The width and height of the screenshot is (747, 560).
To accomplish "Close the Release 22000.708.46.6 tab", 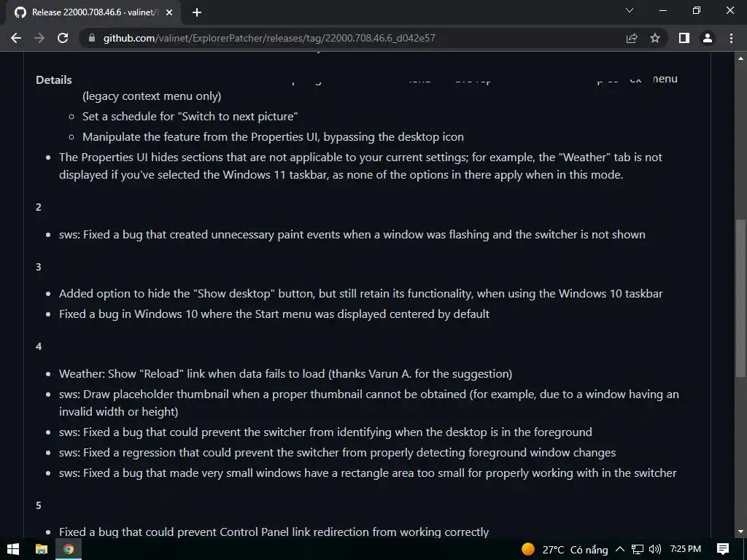I will pyautogui.click(x=169, y=12).
